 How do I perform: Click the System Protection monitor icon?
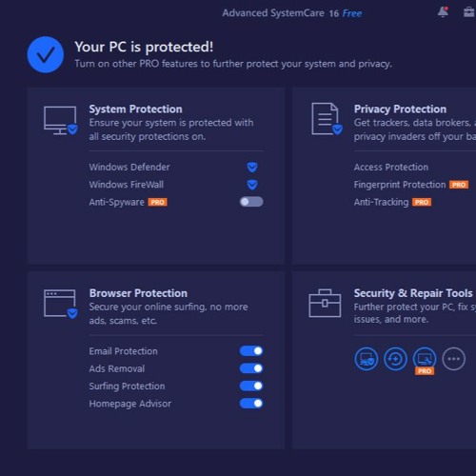click(61, 121)
